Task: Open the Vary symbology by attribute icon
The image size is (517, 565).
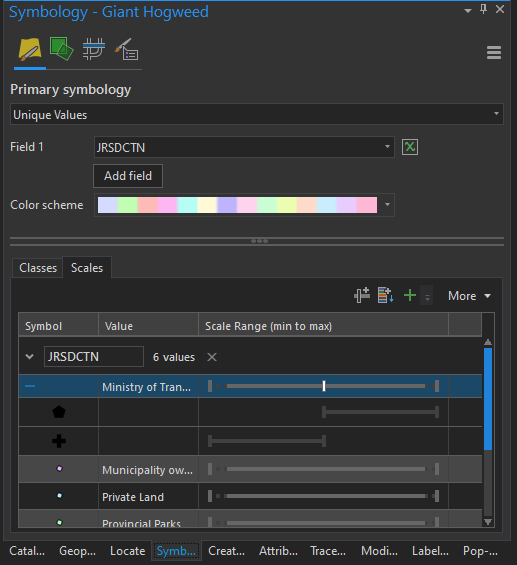Action: [x=61, y=49]
